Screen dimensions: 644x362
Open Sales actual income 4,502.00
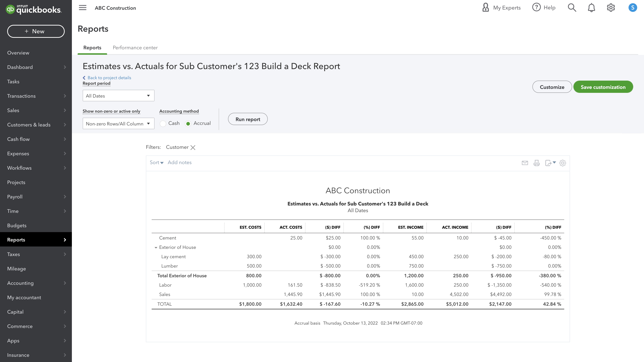coord(459,294)
